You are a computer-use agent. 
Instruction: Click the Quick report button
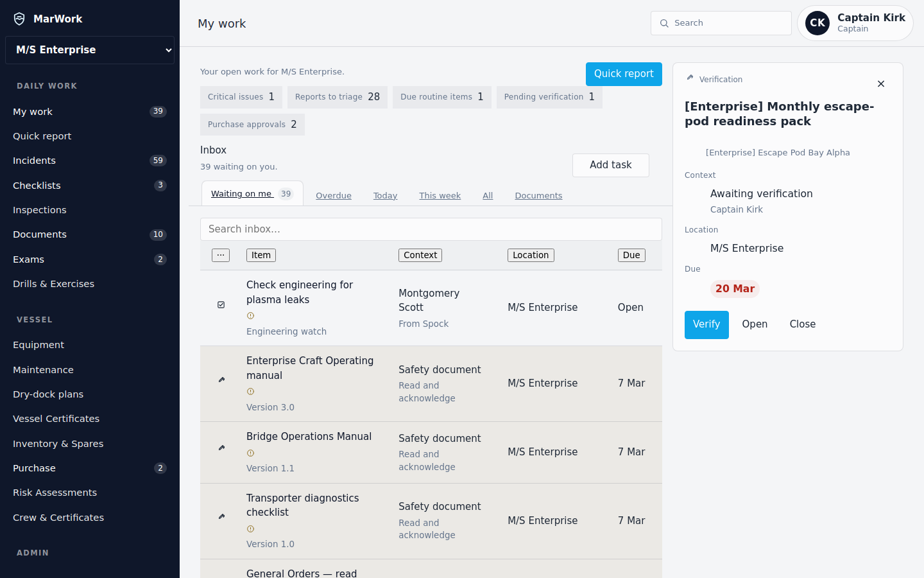point(624,74)
